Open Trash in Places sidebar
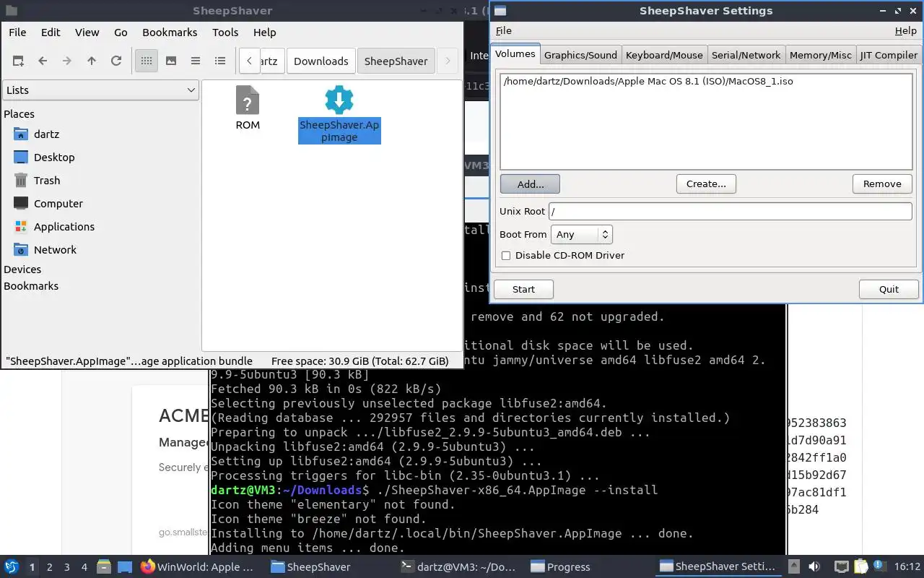924x578 pixels. pos(47,181)
